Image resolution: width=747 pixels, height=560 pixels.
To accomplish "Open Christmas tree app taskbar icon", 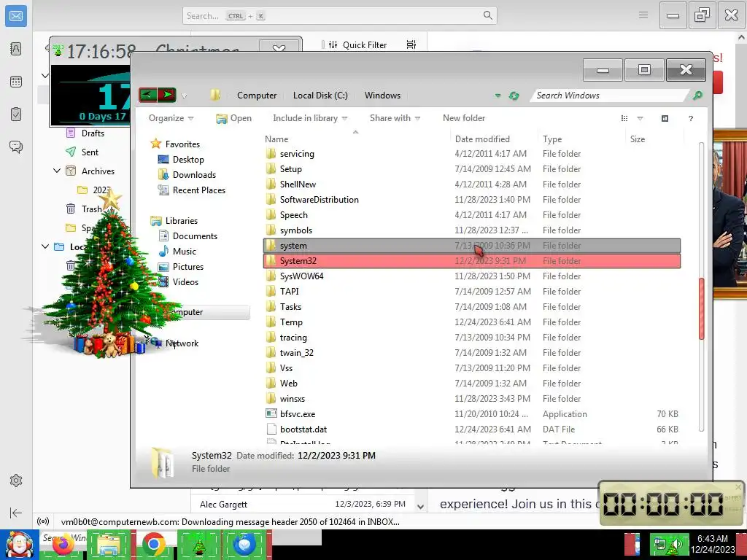I will [x=199, y=545].
